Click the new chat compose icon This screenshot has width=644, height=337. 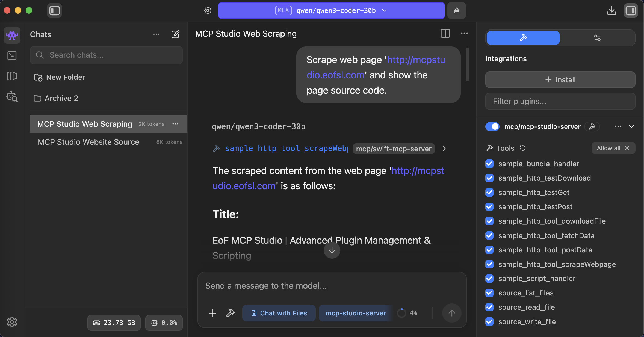pyautogui.click(x=175, y=34)
